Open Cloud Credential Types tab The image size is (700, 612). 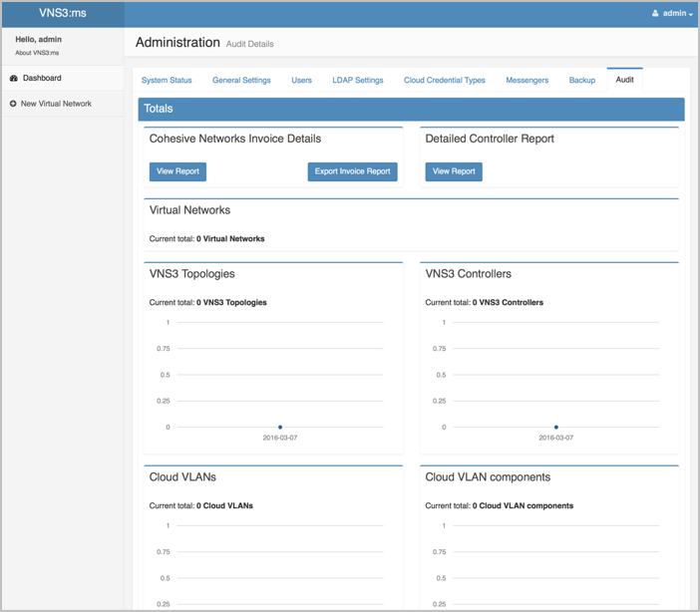[x=444, y=80]
